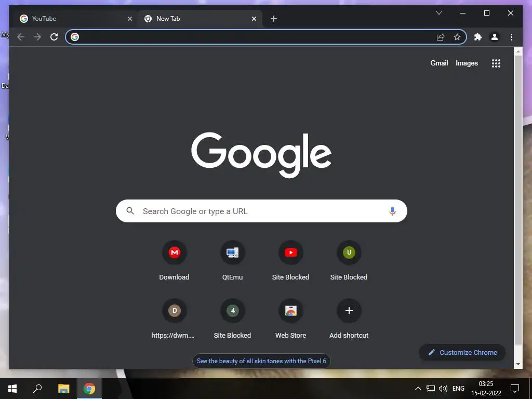Screen dimensions: 532x399
Task: Click the scrollbar up arrow
Action: pyautogui.click(x=518, y=51)
